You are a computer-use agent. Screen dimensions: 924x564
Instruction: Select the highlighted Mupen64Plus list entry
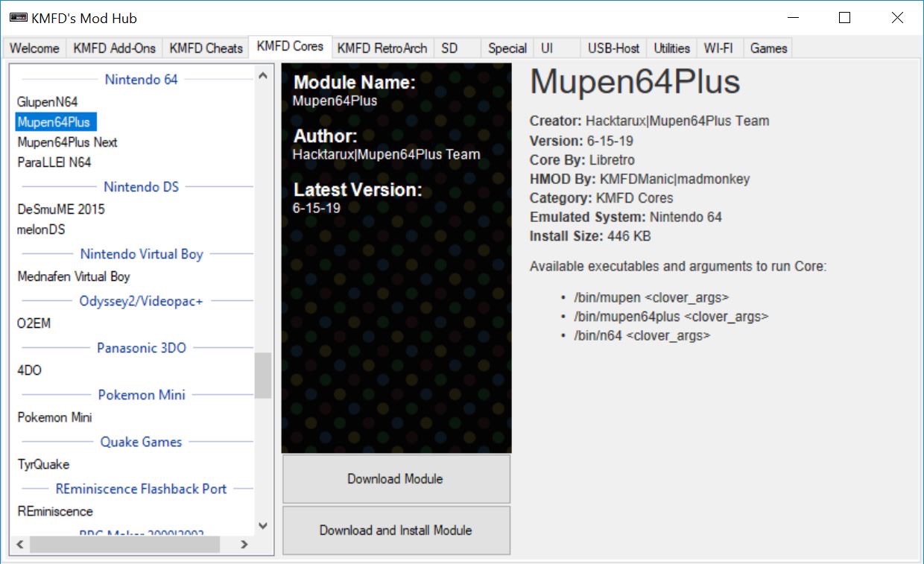tap(57, 122)
